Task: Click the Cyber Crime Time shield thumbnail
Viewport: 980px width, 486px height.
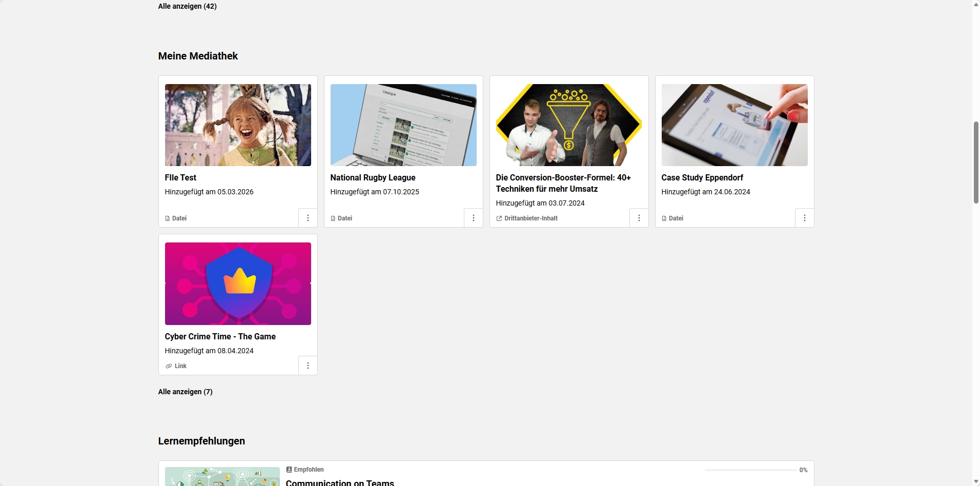Action: (x=238, y=283)
